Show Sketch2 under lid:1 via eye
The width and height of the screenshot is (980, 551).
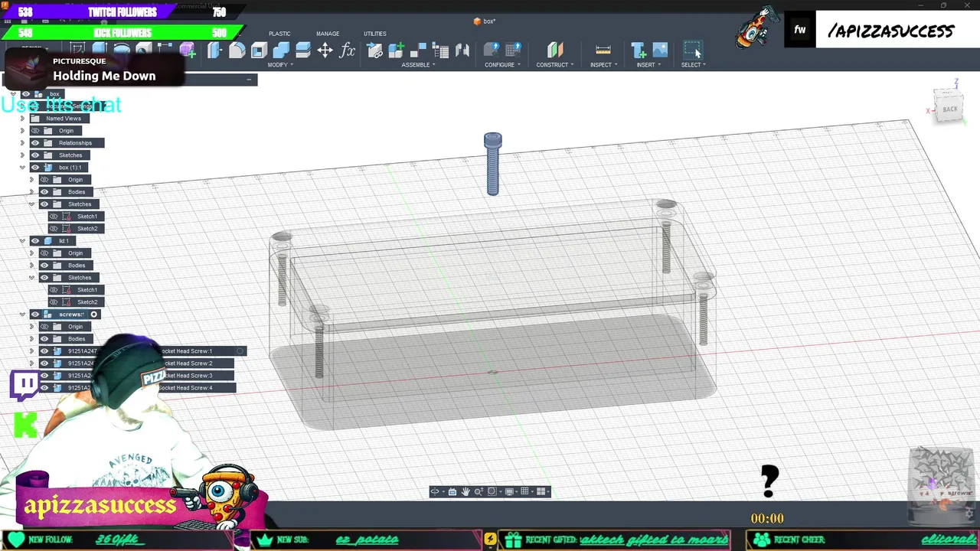click(x=53, y=302)
